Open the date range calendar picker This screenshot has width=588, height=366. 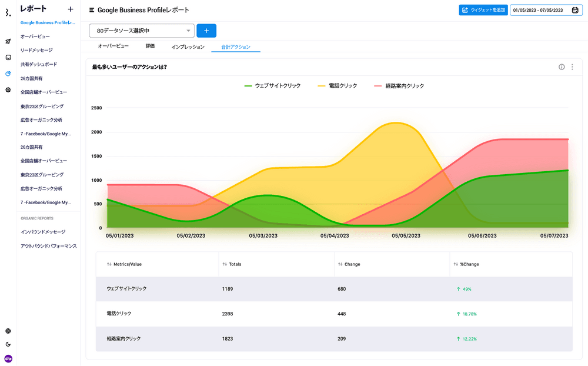click(x=574, y=10)
